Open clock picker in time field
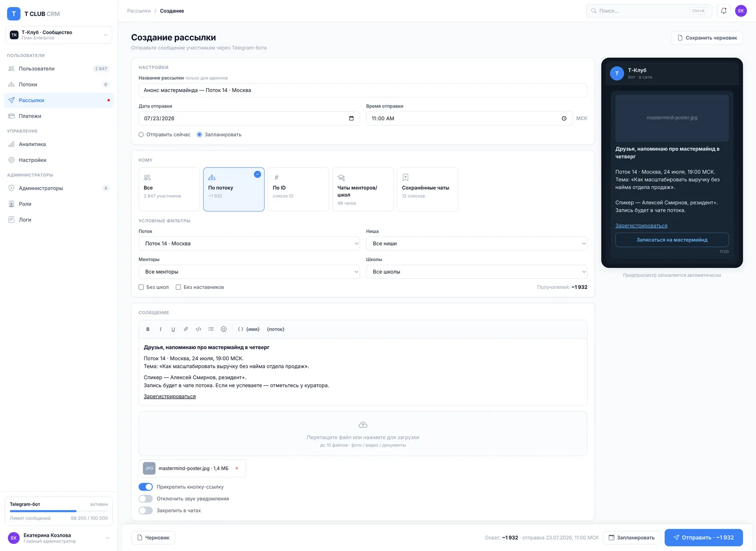This screenshot has width=756, height=551. click(x=564, y=119)
